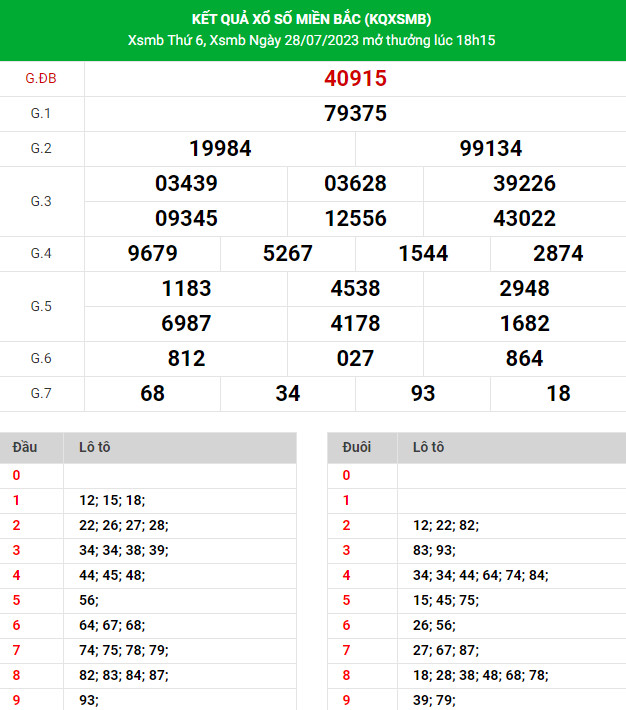The height and width of the screenshot is (710, 626).
Task: Click seventh prize number 34
Action: tap(288, 393)
